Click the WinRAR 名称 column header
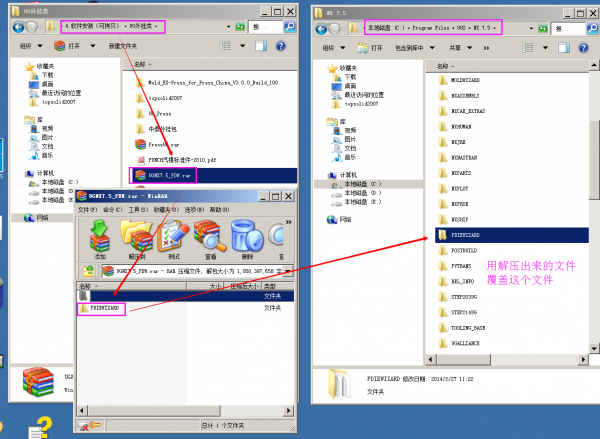The height and width of the screenshot is (439, 600). (x=132, y=286)
